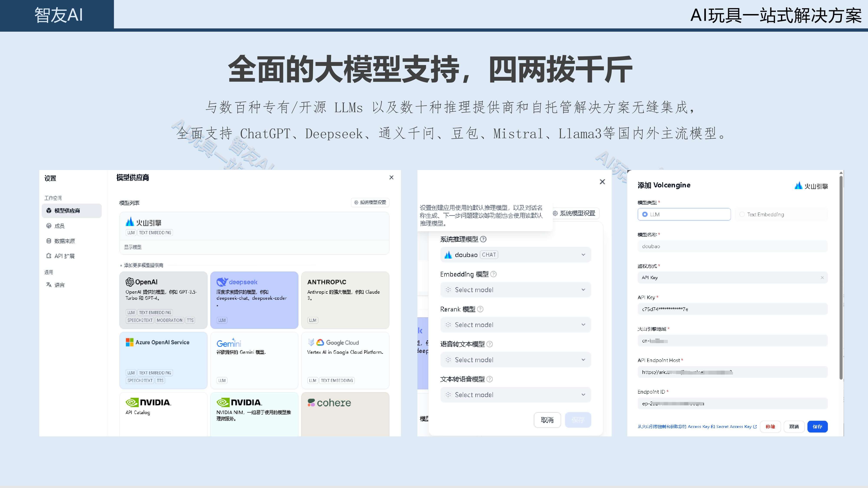Click help icon beside Embedding 模型
The width and height of the screenshot is (868, 488).
(x=493, y=274)
